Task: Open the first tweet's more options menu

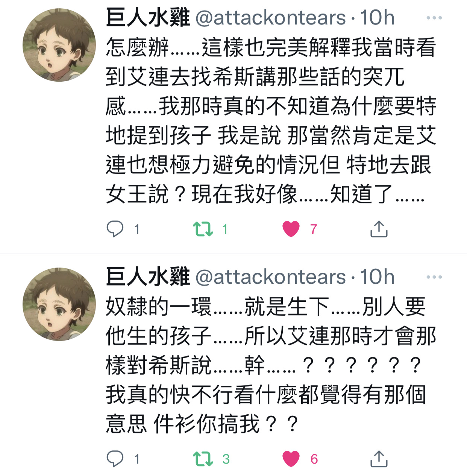Action: click(x=434, y=18)
